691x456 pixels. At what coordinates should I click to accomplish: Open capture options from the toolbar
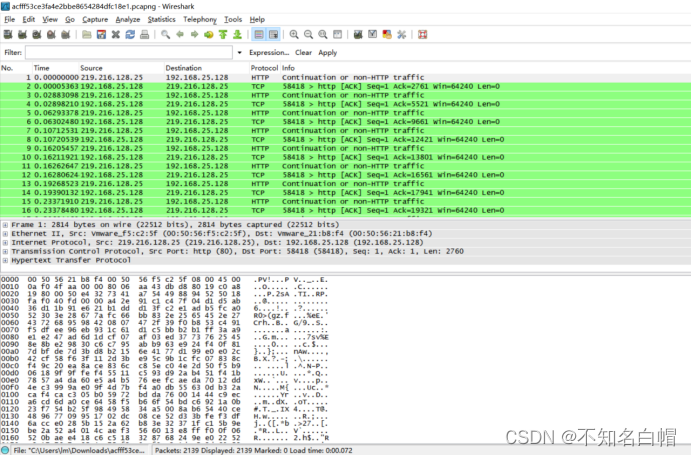(x=22, y=34)
